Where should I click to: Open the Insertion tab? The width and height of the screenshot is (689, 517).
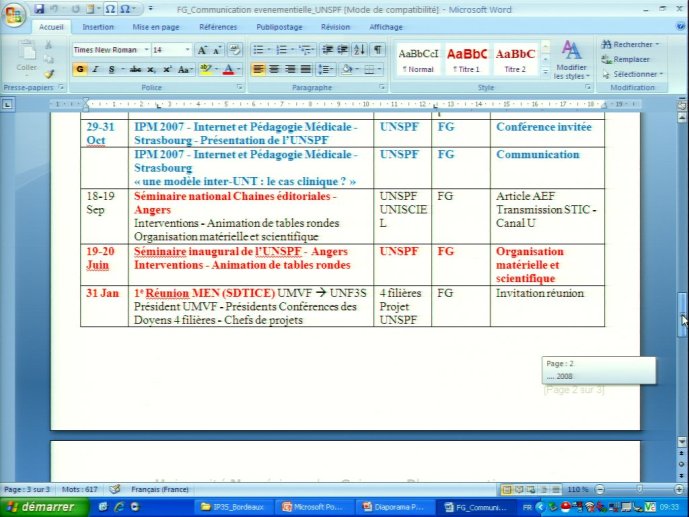tap(98, 27)
